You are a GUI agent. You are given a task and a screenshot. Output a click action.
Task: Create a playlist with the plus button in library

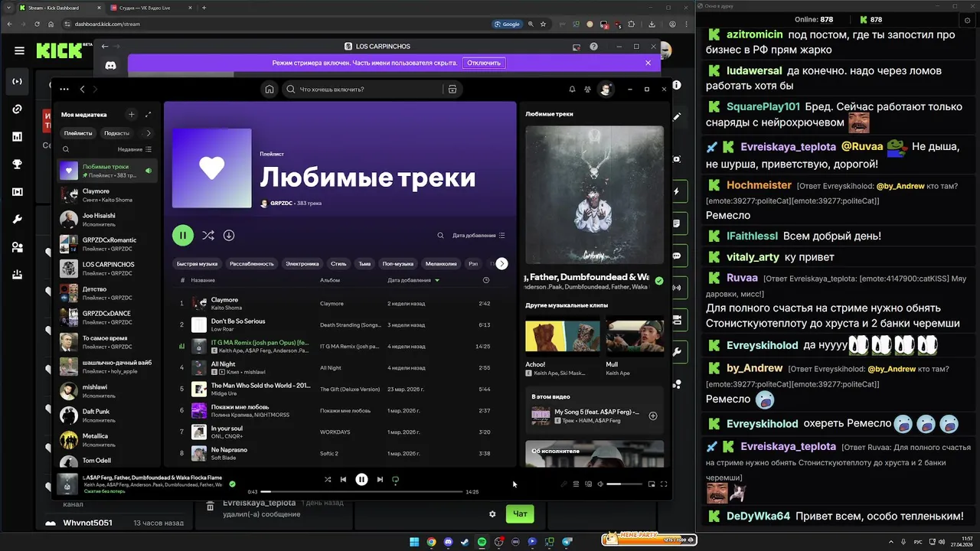pos(132,115)
